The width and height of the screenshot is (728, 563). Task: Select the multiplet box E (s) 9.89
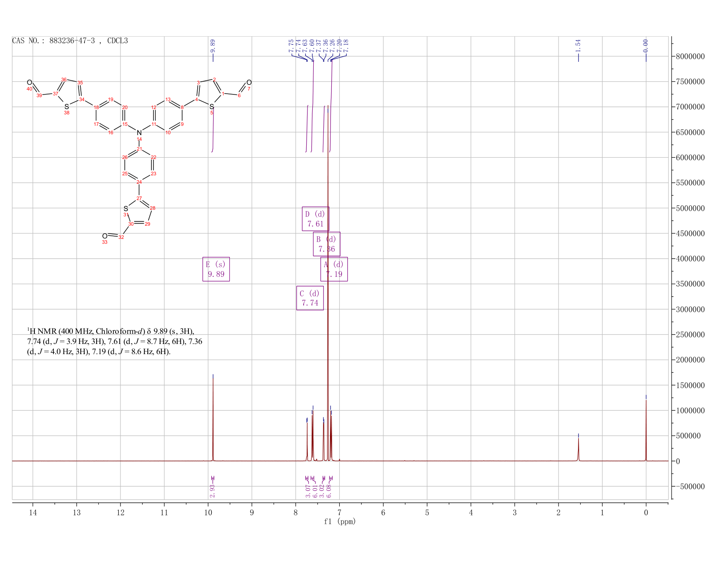216,269
